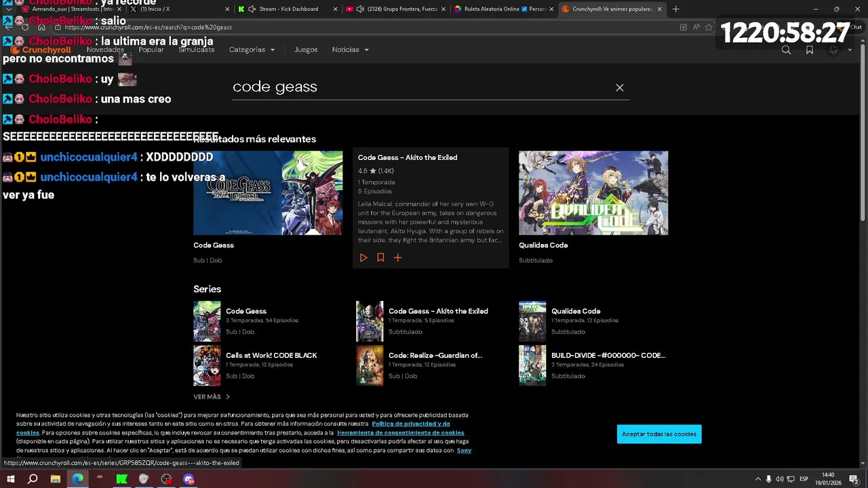
Task: Open Novedades in the navigation bar
Action: (x=105, y=49)
